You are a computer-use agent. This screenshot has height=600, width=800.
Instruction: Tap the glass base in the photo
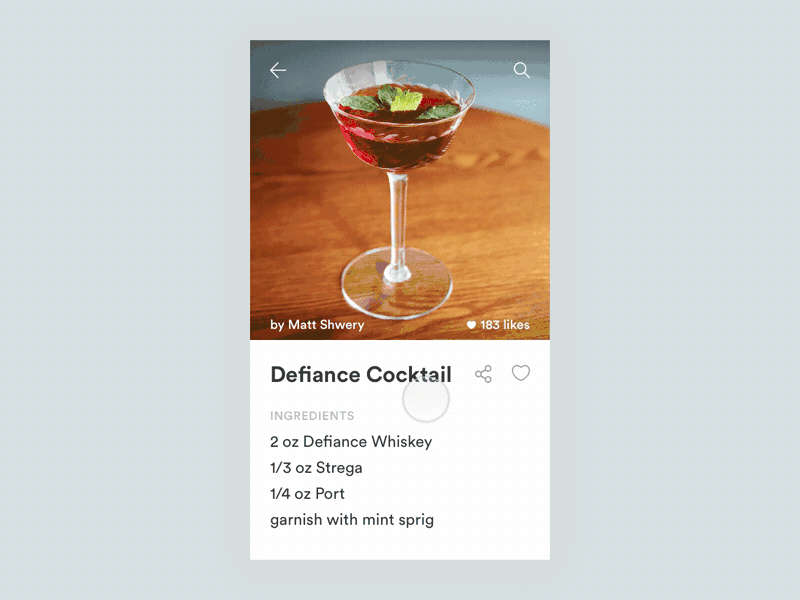[396, 284]
